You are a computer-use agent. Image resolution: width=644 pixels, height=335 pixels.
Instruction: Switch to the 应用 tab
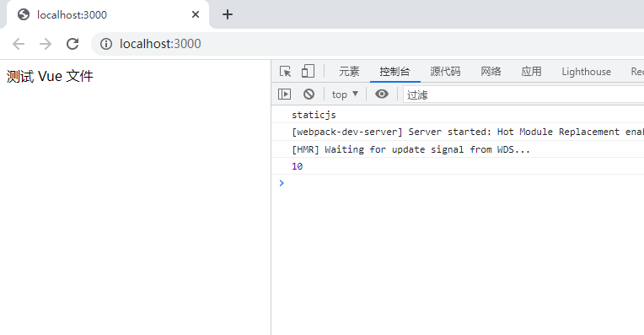point(531,72)
